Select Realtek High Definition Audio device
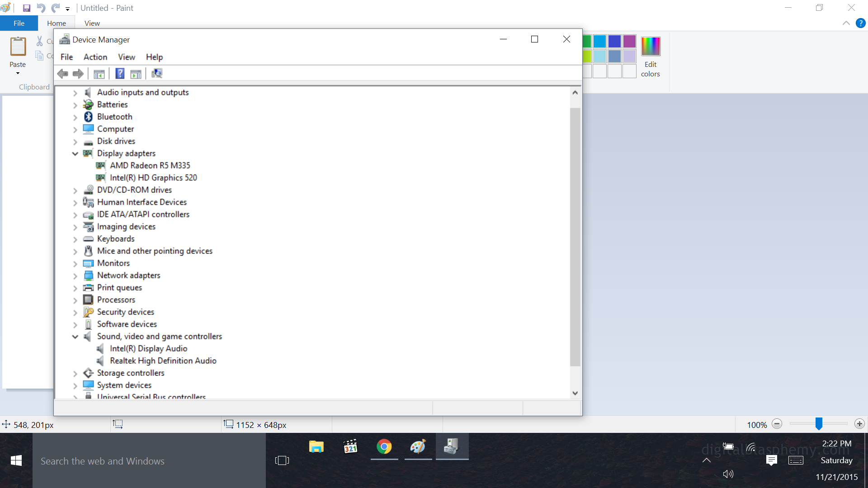The height and width of the screenshot is (488, 868). point(163,361)
